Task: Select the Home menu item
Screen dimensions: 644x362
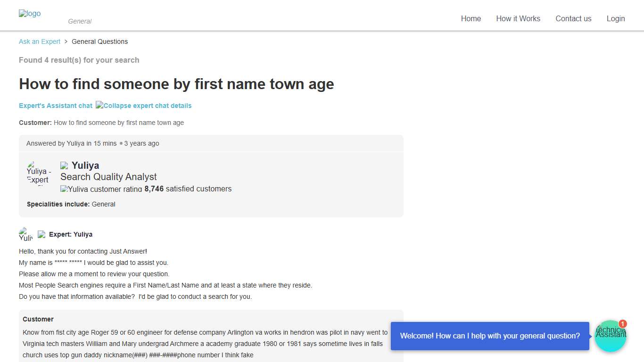Action: [x=471, y=18]
